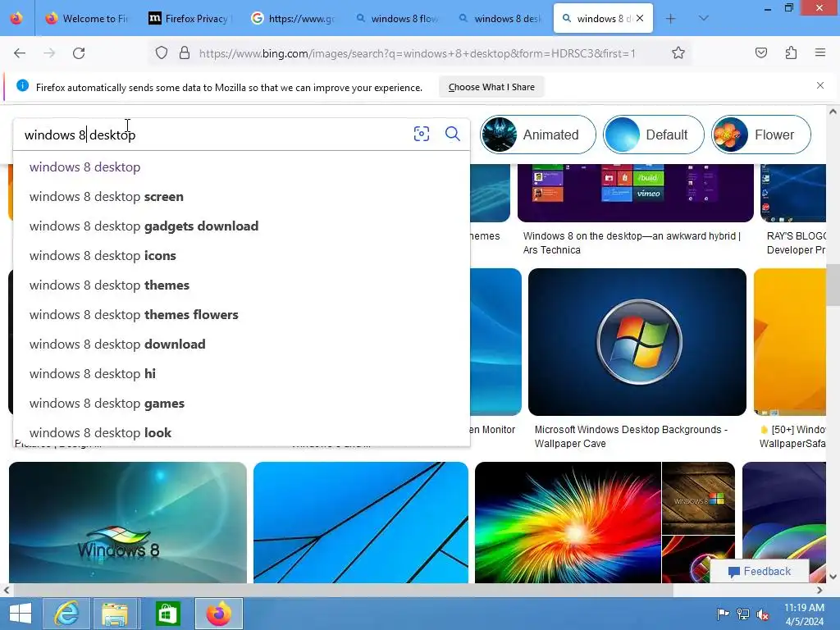Screen dimensions: 840x630
Task: Filter by Animated suggestion chip
Action: 538,135
